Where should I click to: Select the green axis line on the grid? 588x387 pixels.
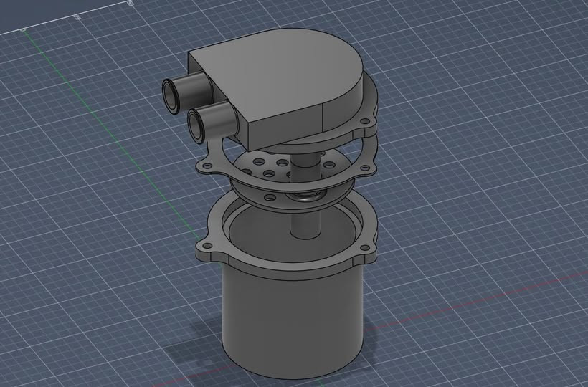(x=113, y=133)
